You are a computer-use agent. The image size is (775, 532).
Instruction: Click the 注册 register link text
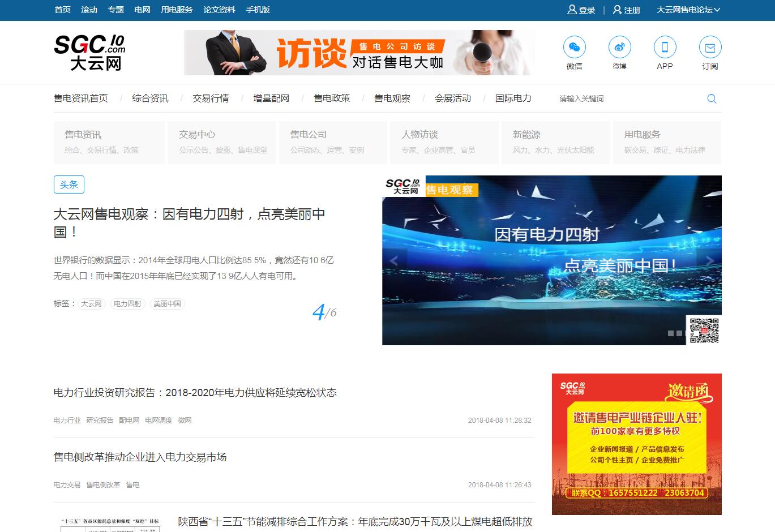point(632,10)
